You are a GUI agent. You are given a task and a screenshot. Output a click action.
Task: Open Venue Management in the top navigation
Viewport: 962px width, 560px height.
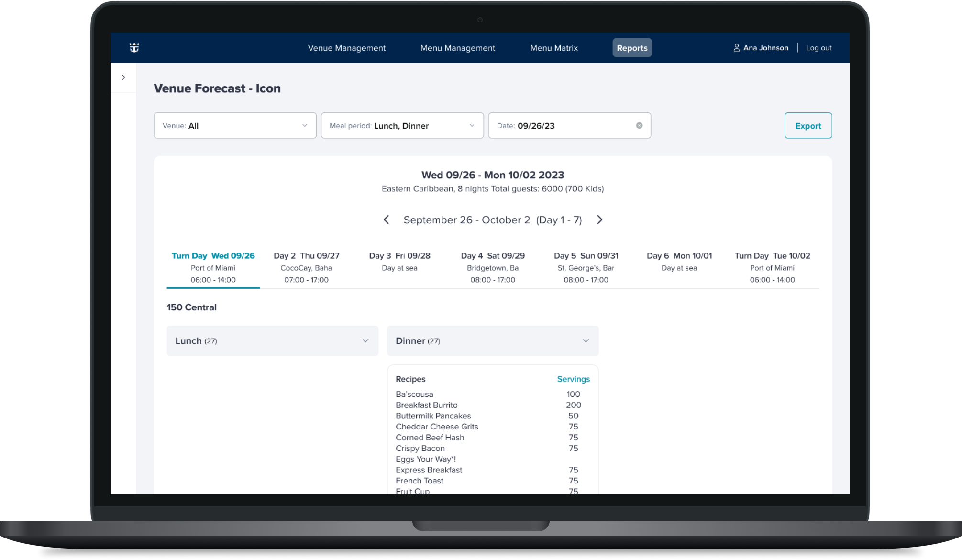point(346,48)
